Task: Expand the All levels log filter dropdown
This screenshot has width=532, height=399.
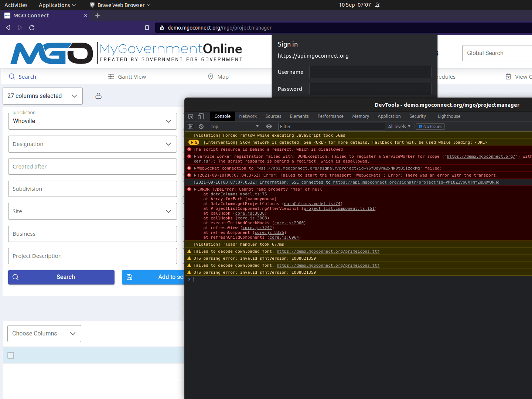Action: click(x=399, y=126)
